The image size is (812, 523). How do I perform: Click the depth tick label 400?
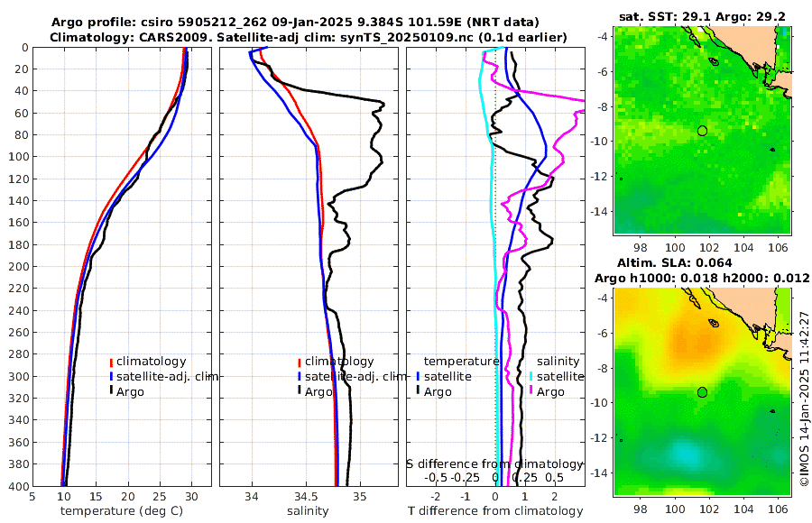pos(18,486)
